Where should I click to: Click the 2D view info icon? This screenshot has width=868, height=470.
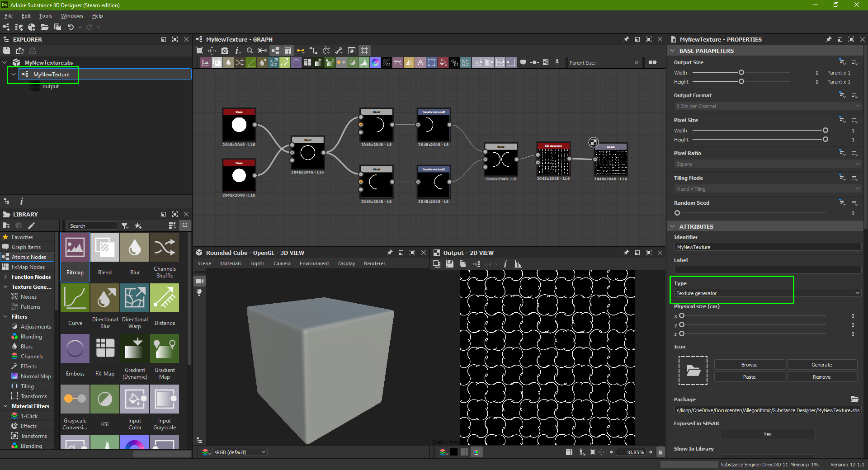(x=505, y=264)
